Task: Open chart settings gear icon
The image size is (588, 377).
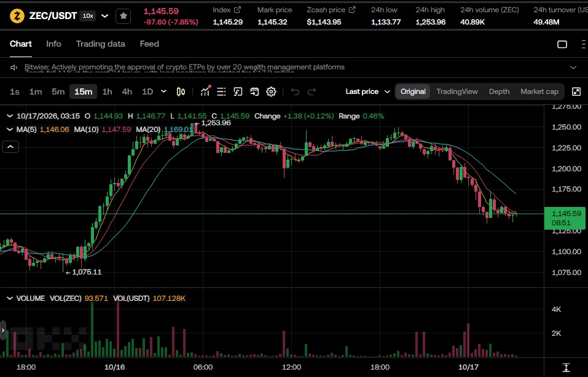Action: pos(271,91)
